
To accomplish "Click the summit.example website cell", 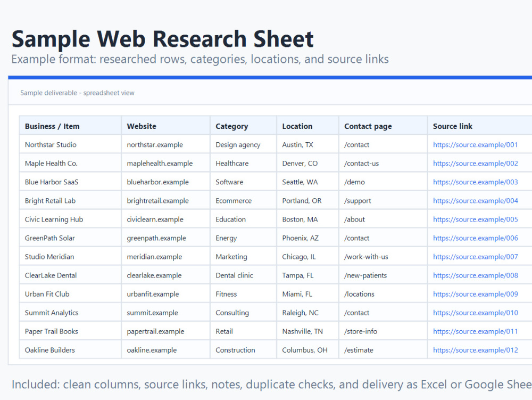I will (x=165, y=313).
